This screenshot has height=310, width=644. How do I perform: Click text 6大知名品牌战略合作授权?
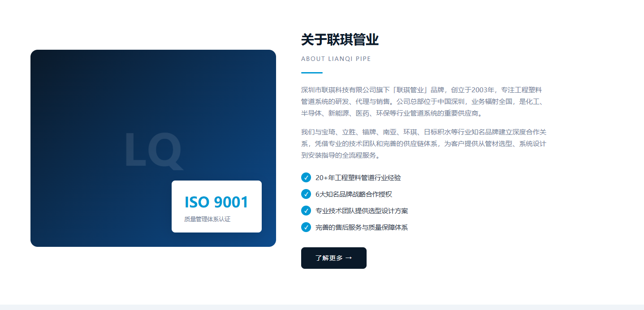pyautogui.click(x=354, y=194)
